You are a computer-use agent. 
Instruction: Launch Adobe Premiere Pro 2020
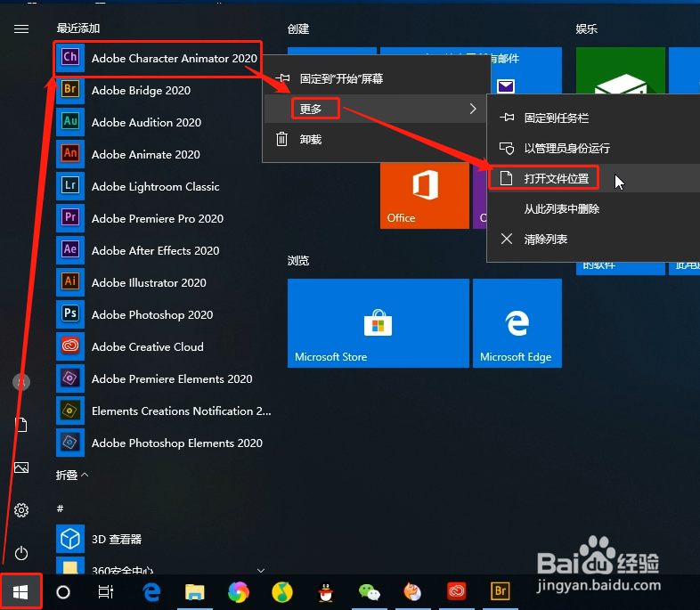pos(163,219)
